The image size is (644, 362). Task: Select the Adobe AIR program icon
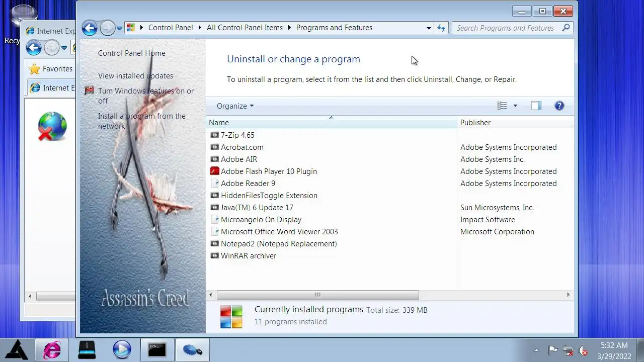[214, 159]
